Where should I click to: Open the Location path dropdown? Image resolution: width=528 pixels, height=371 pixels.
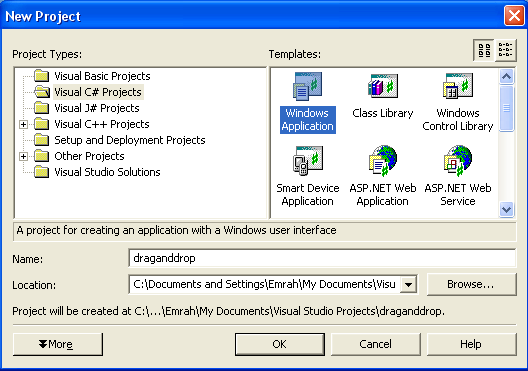tap(408, 284)
